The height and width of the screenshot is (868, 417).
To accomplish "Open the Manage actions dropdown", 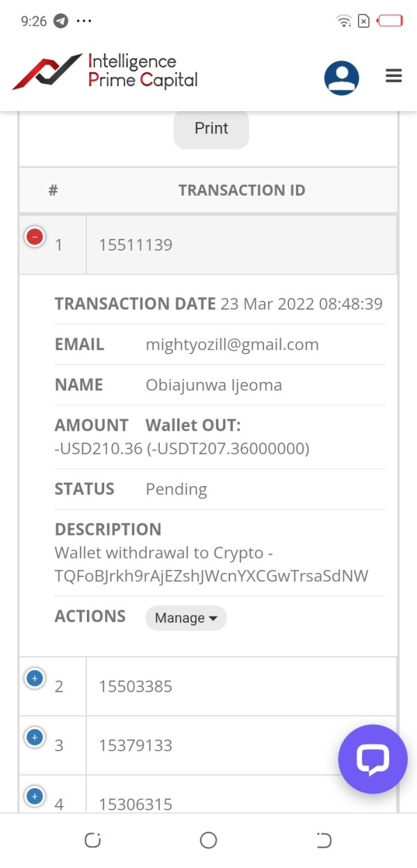I will pyautogui.click(x=186, y=617).
